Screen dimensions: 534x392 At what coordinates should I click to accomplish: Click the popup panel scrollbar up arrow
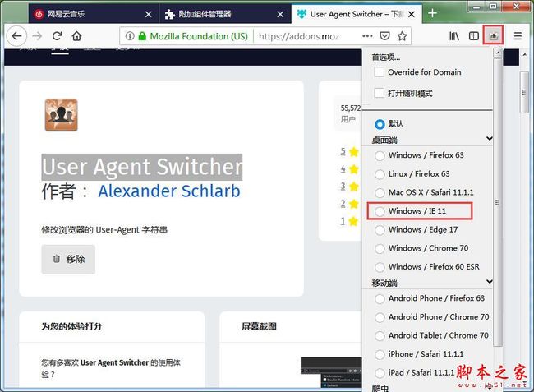coord(498,53)
